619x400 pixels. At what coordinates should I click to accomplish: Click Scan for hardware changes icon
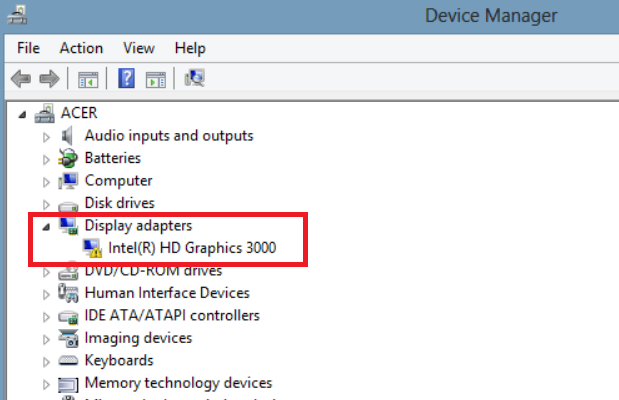[194, 78]
